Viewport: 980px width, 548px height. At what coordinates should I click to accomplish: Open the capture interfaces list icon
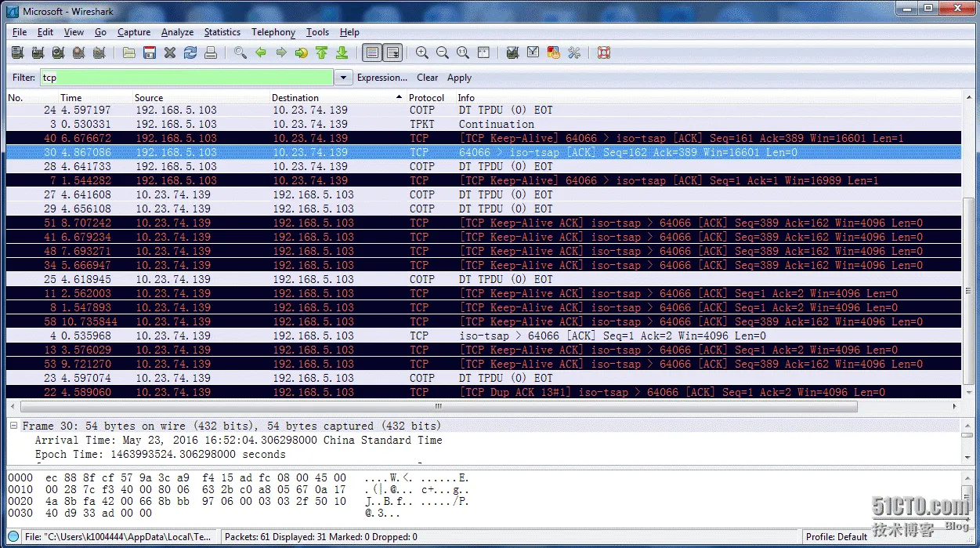pos(17,53)
